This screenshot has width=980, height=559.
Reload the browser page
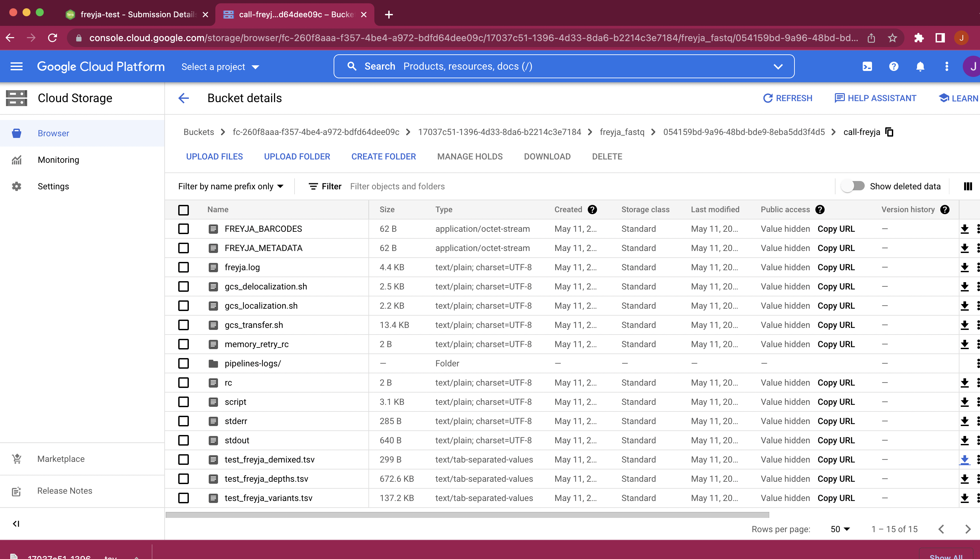[53, 37]
